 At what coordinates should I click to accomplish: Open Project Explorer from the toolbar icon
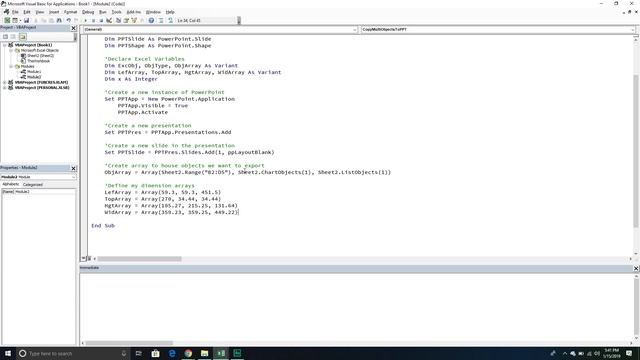pos(118,20)
